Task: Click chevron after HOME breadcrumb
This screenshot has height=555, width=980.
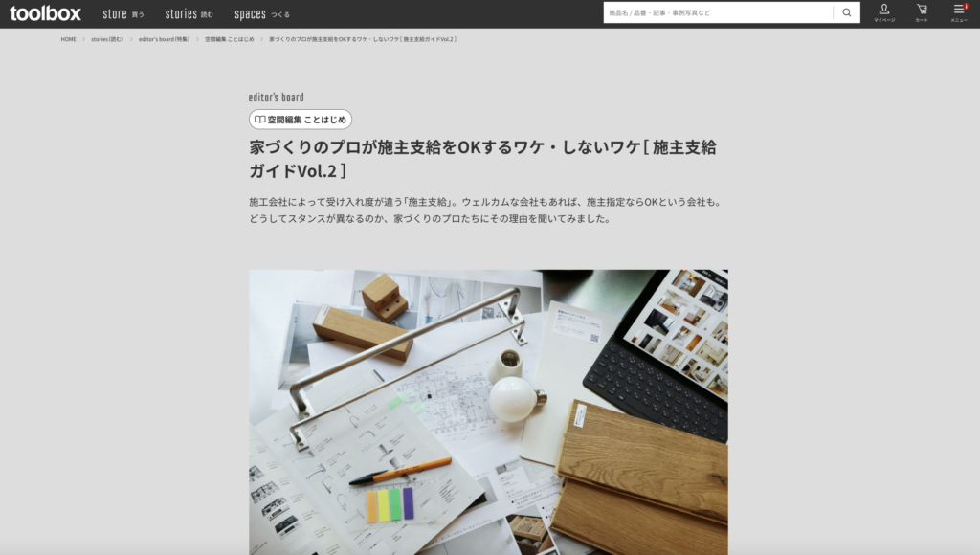Action: 83,39
